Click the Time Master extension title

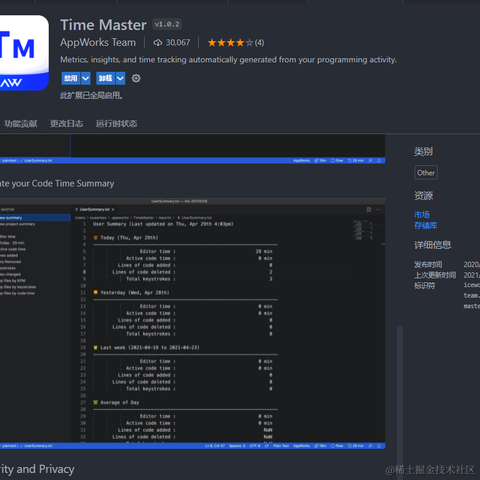[103, 25]
